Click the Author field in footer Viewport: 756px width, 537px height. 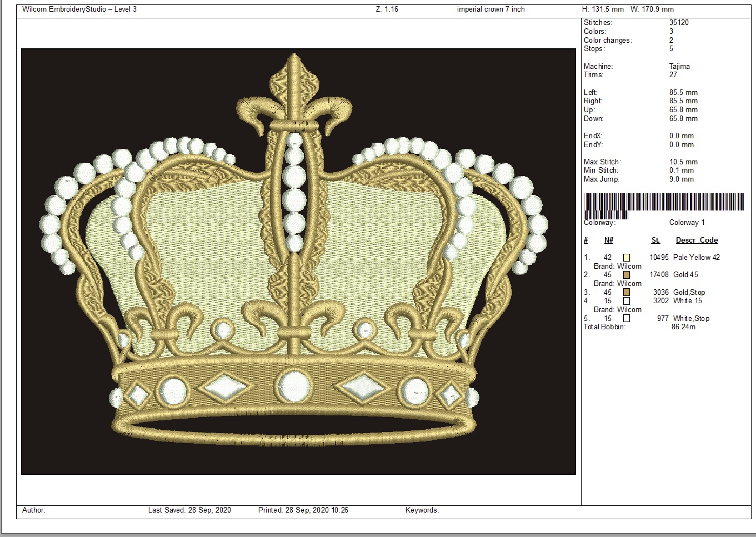click(34, 510)
